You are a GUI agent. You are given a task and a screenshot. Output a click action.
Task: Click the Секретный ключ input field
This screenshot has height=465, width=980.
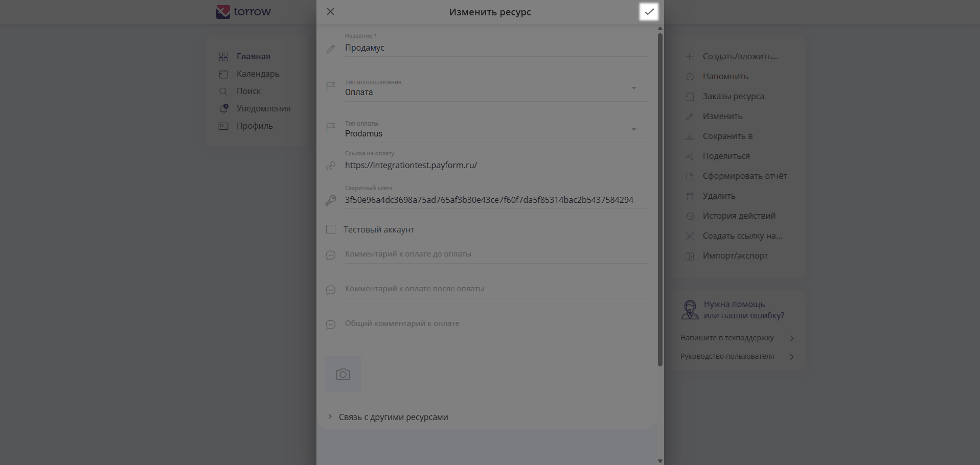(x=489, y=200)
